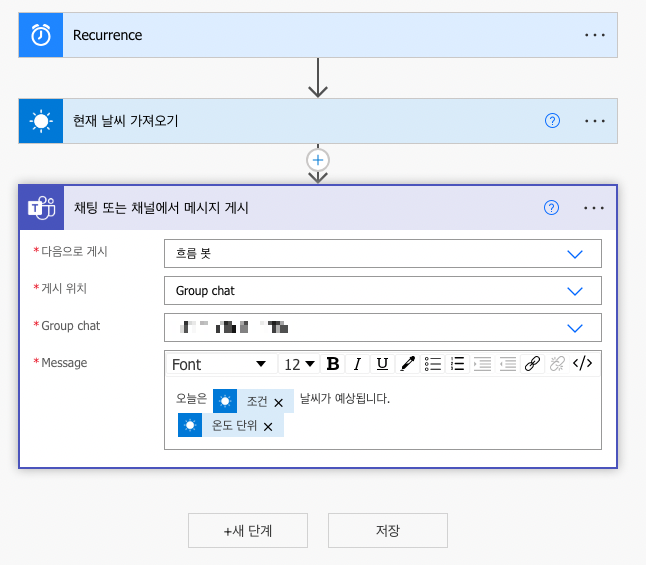Click inside the Message text area
The width and height of the screenshot is (646, 565).
[383, 414]
